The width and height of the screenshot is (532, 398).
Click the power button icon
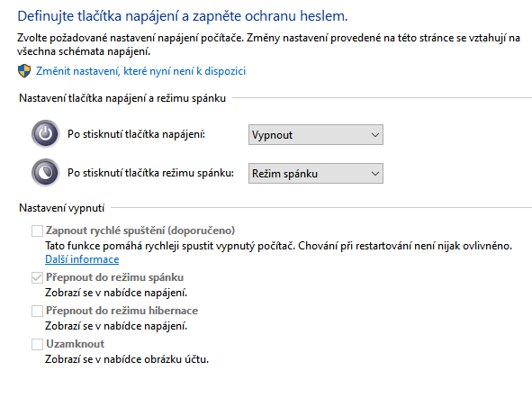pyautogui.click(x=46, y=134)
